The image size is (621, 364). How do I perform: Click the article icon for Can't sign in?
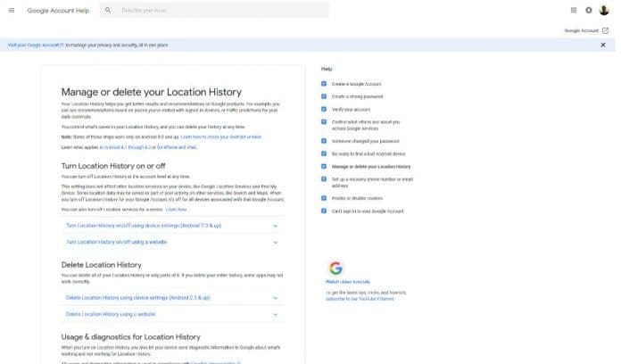(x=324, y=211)
